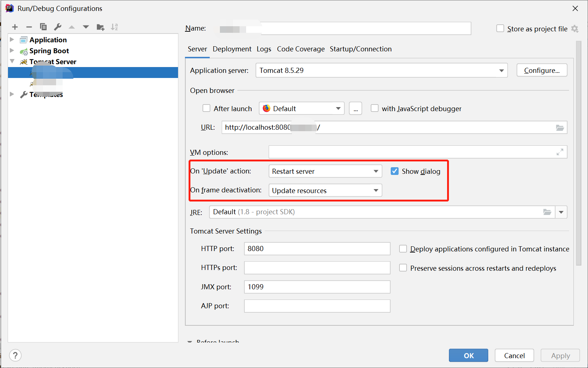Viewport: 588px width, 368px height.
Task: Expand the Application tree node
Action: point(12,39)
